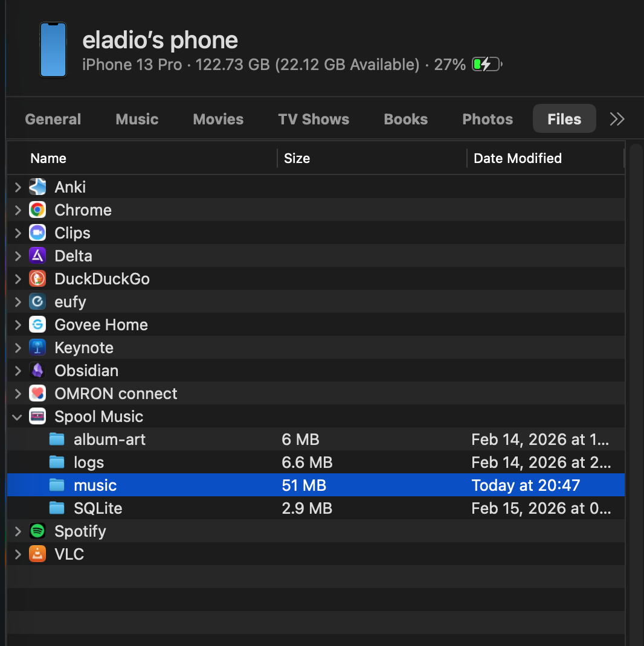
Task: Go to the Books tab
Action: tap(406, 119)
